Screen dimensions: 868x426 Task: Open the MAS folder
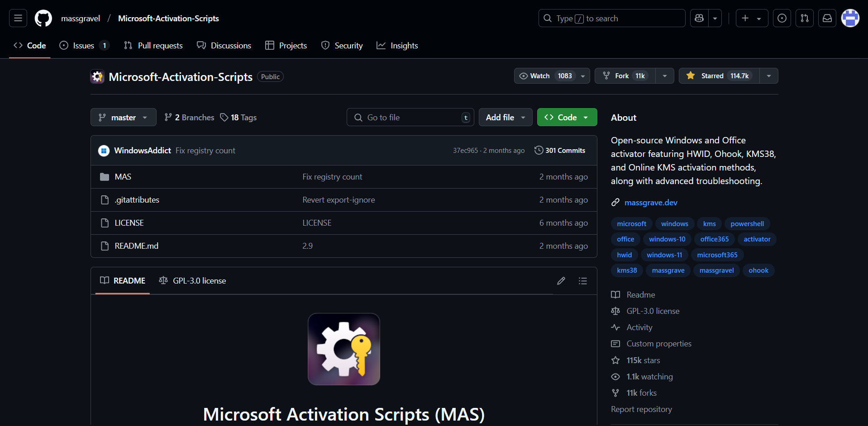pos(123,177)
